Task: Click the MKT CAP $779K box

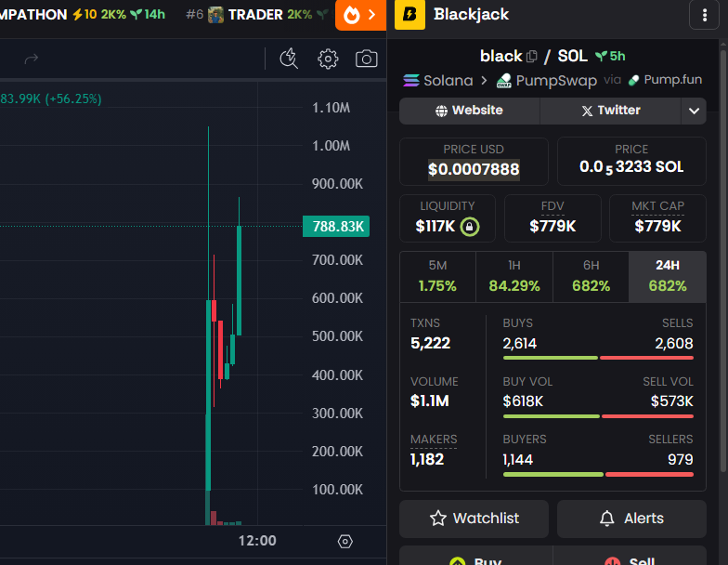Action: tap(657, 218)
